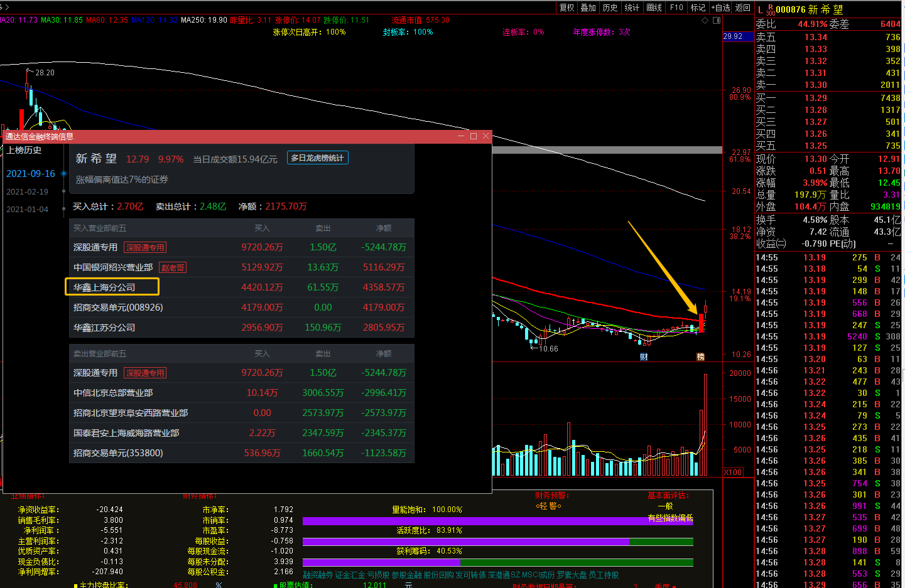Minimize the 通达信金融终端信息 dialog

461,136
